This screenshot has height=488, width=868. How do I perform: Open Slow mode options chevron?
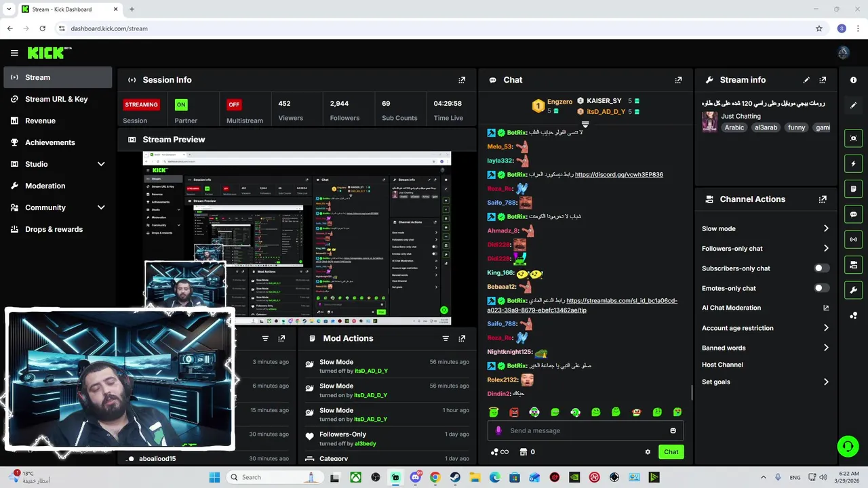point(826,228)
